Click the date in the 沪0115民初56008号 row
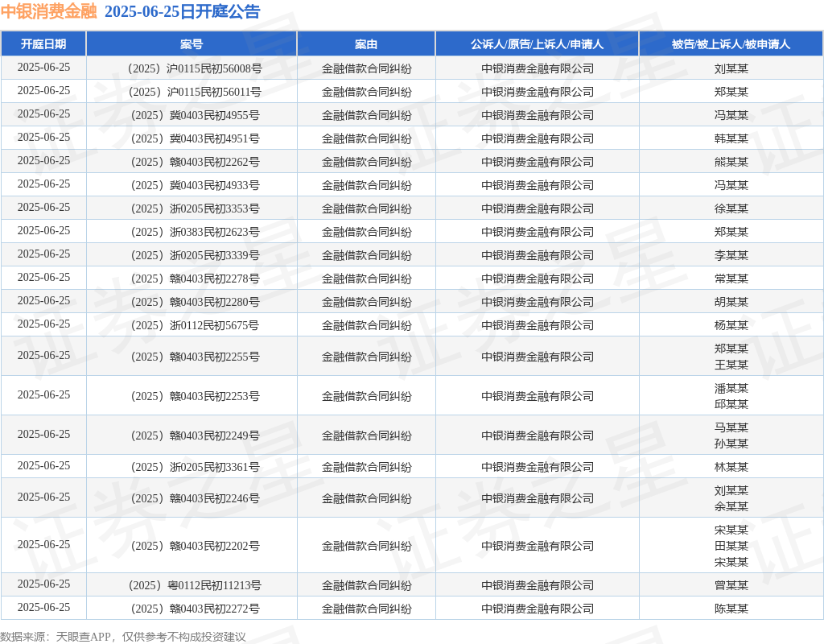 [43, 68]
